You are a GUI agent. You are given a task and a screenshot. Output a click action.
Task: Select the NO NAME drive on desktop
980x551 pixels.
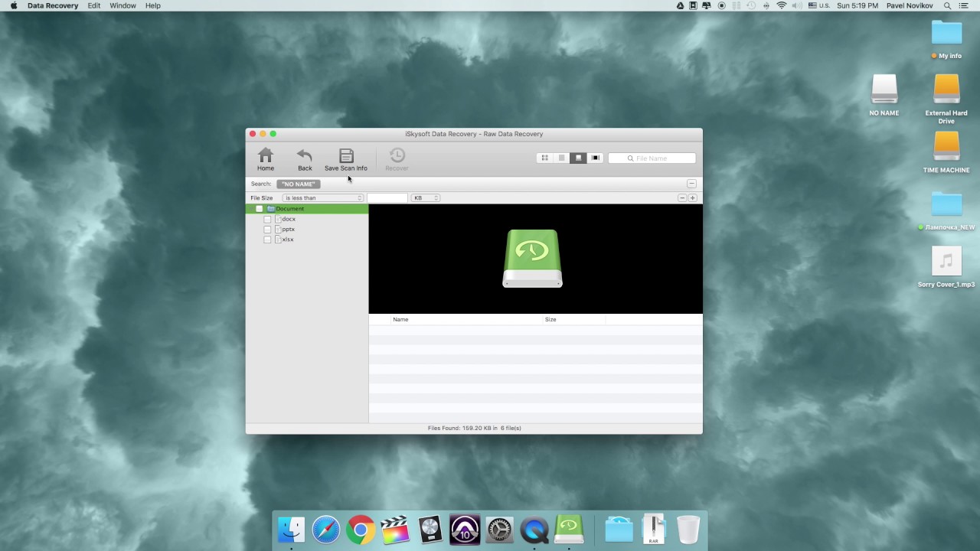884,95
